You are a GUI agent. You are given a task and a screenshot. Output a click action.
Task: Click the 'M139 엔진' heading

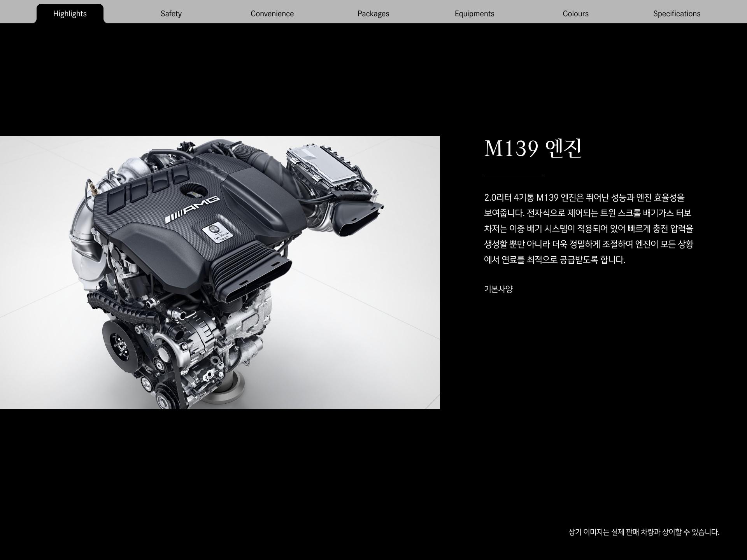[533, 148]
